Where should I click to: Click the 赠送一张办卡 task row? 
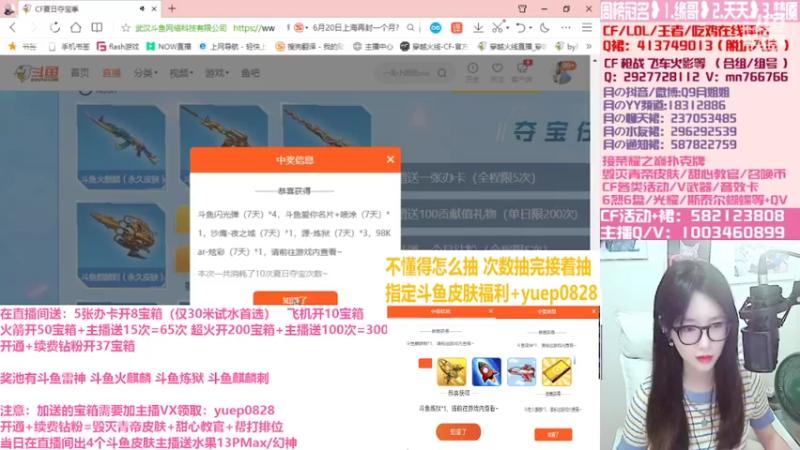[495, 178]
